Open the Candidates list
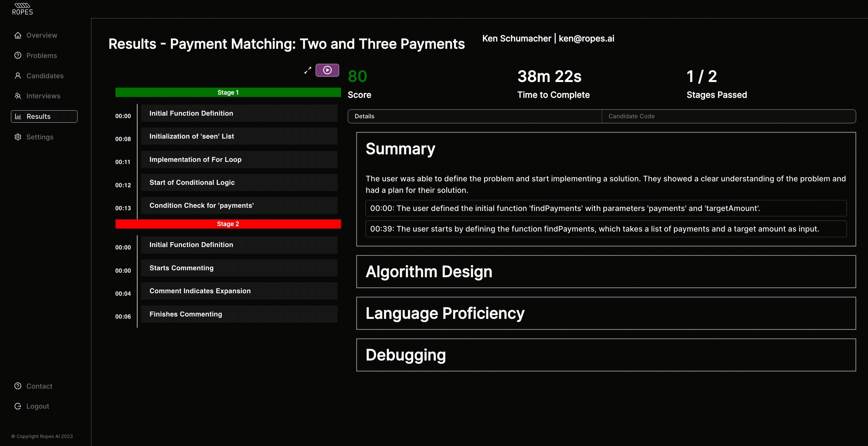 pyautogui.click(x=45, y=76)
